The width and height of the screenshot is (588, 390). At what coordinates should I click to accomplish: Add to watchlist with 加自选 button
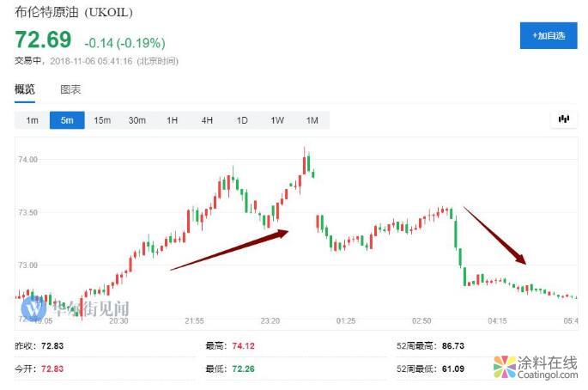coord(548,35)
